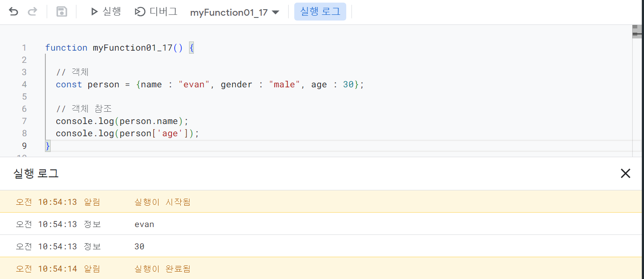Click the 'age' string on line 8
This screenshot has height=279, width=644.
coord(170,133)
